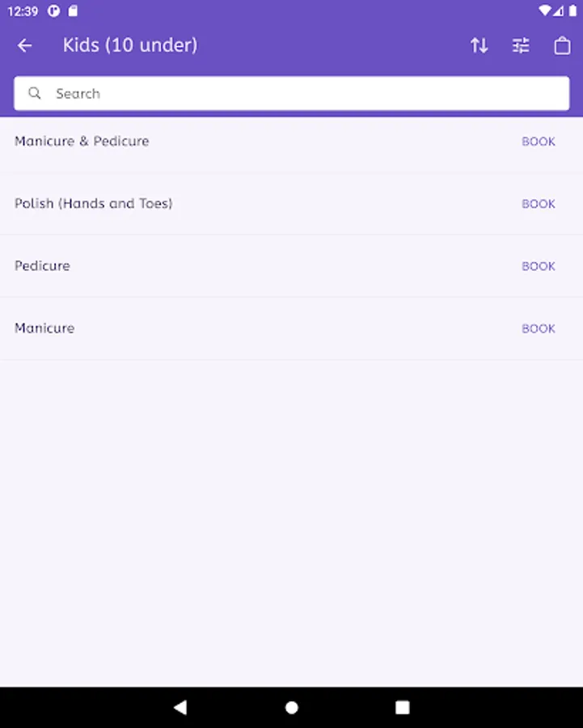Select the Manicure & Pedicure list item

point(82,141)
